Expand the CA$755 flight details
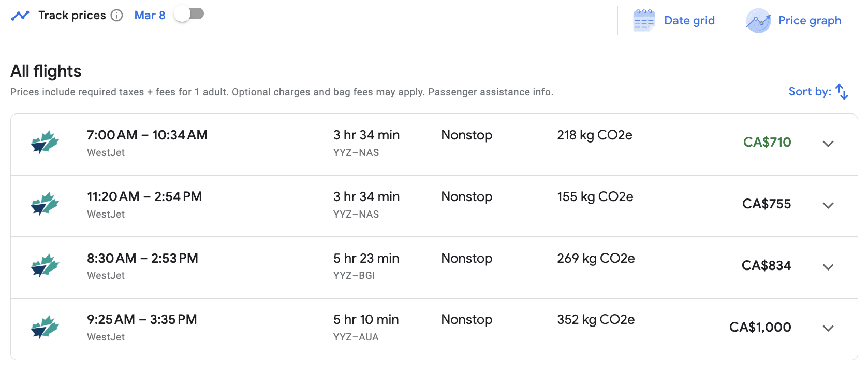 click(828, 205)
